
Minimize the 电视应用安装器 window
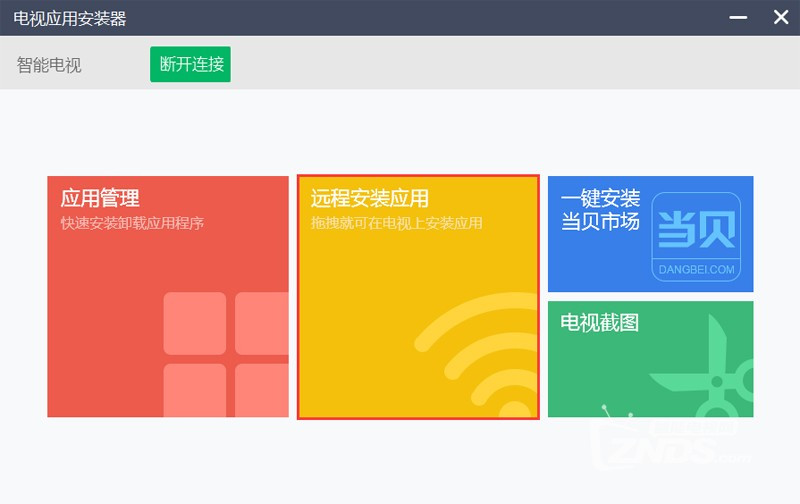[738, 17]
